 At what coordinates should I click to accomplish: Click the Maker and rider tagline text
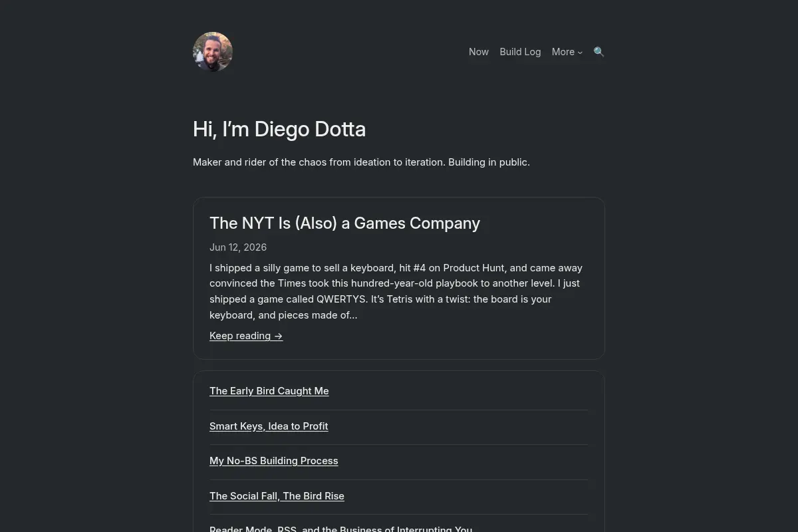(x=361, y=162)
